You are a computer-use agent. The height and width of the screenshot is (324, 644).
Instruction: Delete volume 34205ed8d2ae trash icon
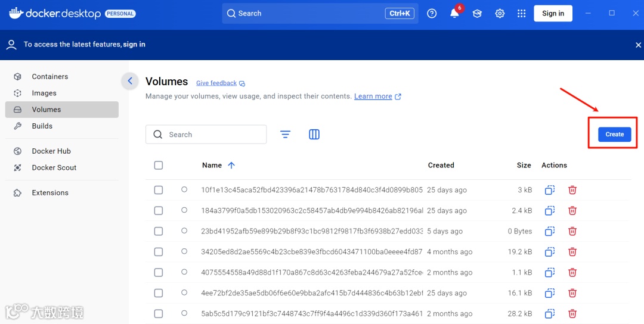tap(572, 252)
